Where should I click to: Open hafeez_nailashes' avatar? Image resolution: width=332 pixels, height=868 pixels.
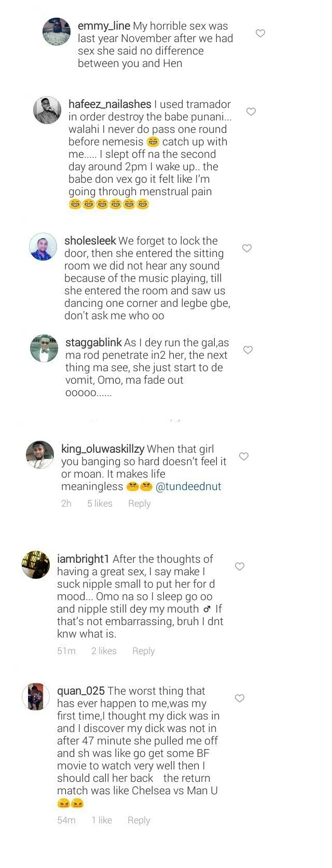(x=48, y=110)
